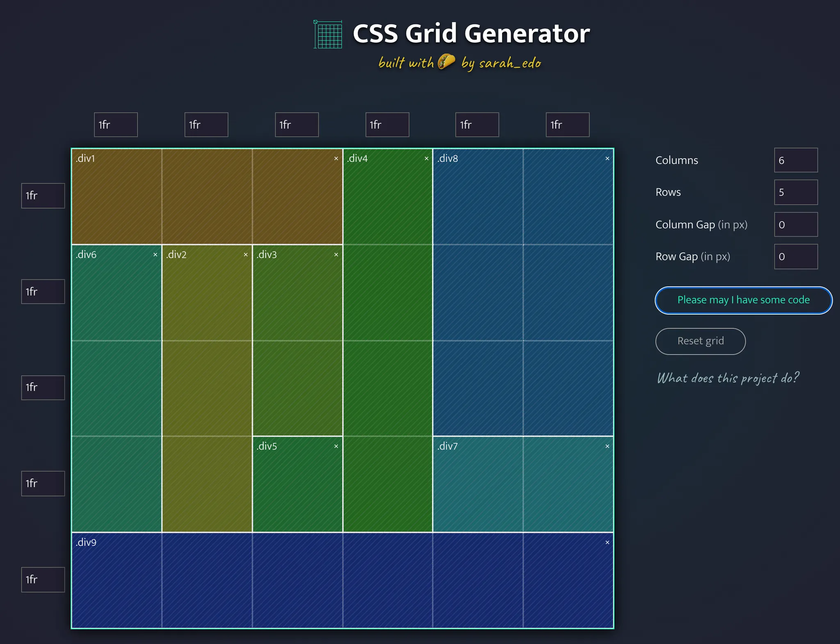Delete .div4 with its × icon
Screen dimensions: 840x644
426,159
